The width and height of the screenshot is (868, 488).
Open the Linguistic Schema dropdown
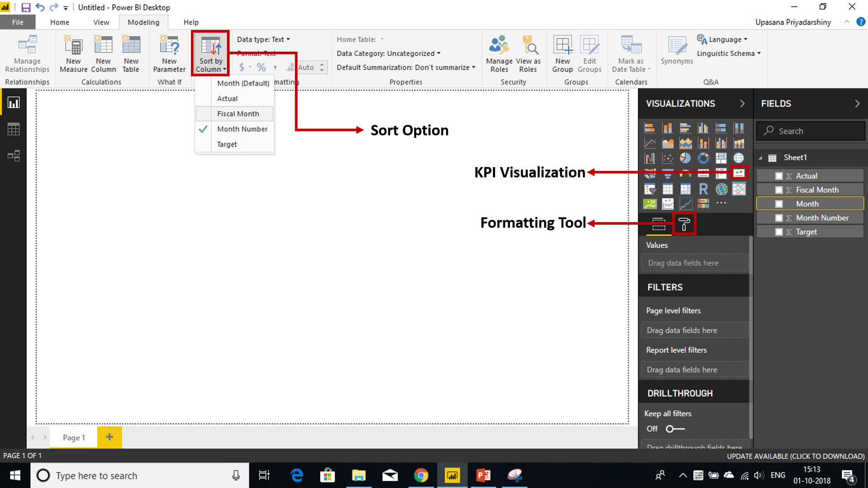729,53
